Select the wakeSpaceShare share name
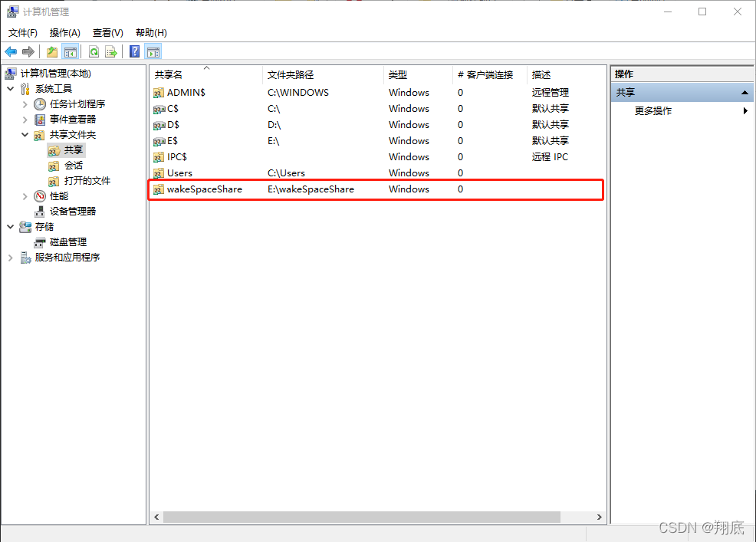Image resolution: width=756 pixels, height=542 pixels. click(x=205, y=189)
